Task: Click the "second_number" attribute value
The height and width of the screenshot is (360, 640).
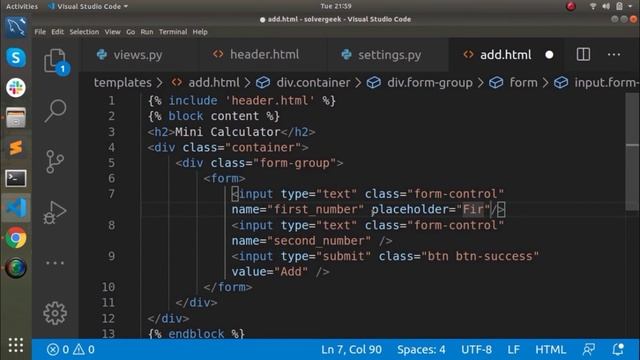Action: [x=319, y=241]
